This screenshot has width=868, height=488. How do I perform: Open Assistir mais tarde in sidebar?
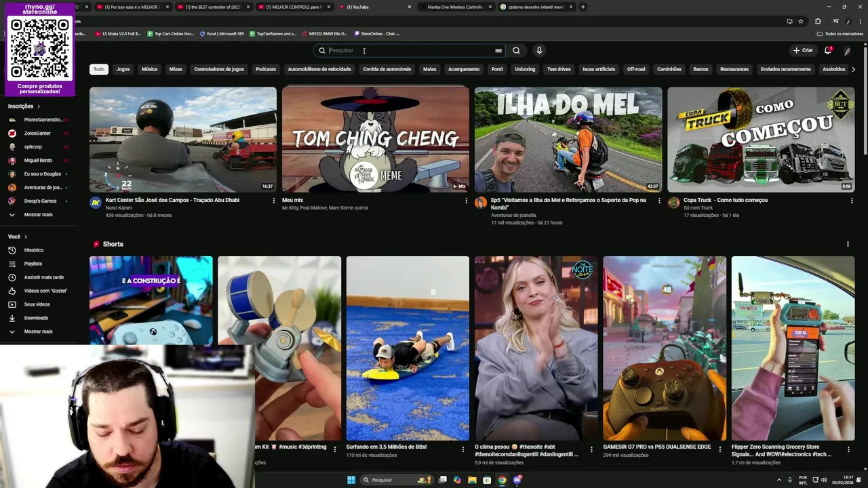[43, 277]
